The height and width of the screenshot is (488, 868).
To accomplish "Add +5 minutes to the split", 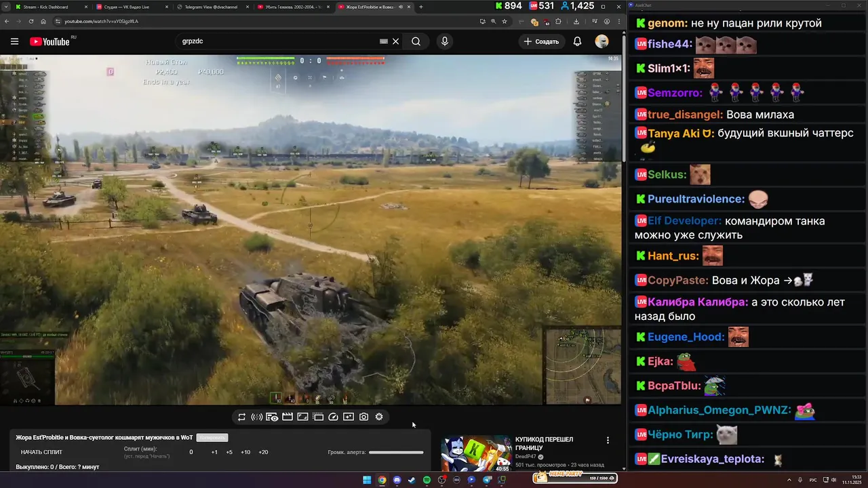I will coord(229,452).
